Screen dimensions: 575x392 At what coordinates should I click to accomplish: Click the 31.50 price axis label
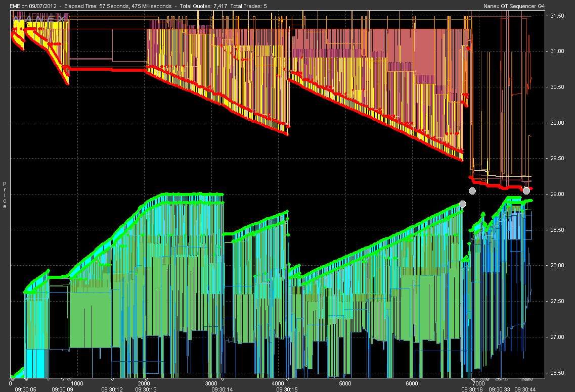coord(557,16)
